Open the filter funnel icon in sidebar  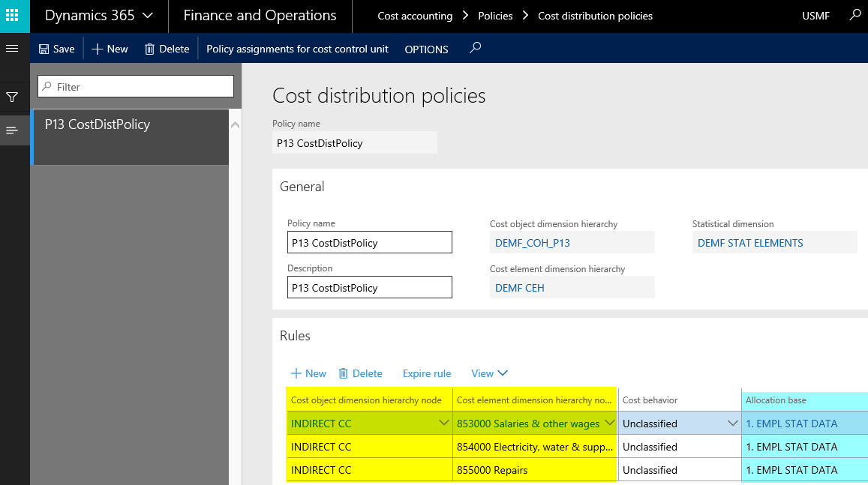[12, 97]
